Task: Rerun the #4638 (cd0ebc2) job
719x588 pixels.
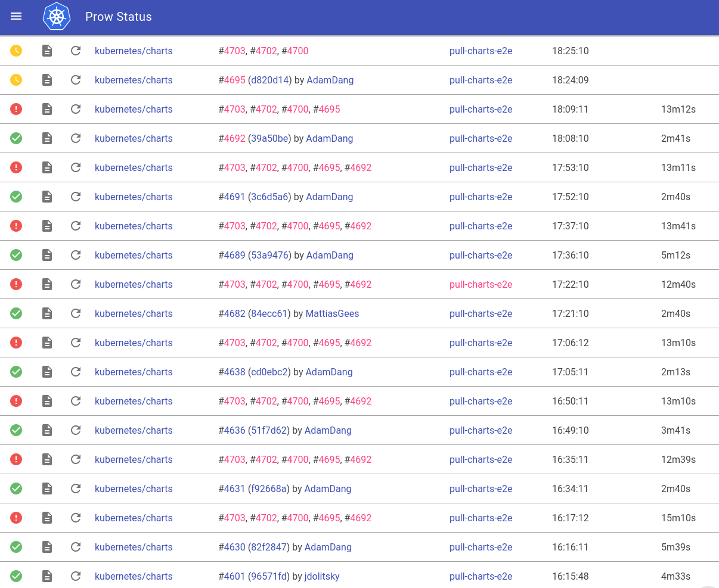Action: click(x=76, y=372)
